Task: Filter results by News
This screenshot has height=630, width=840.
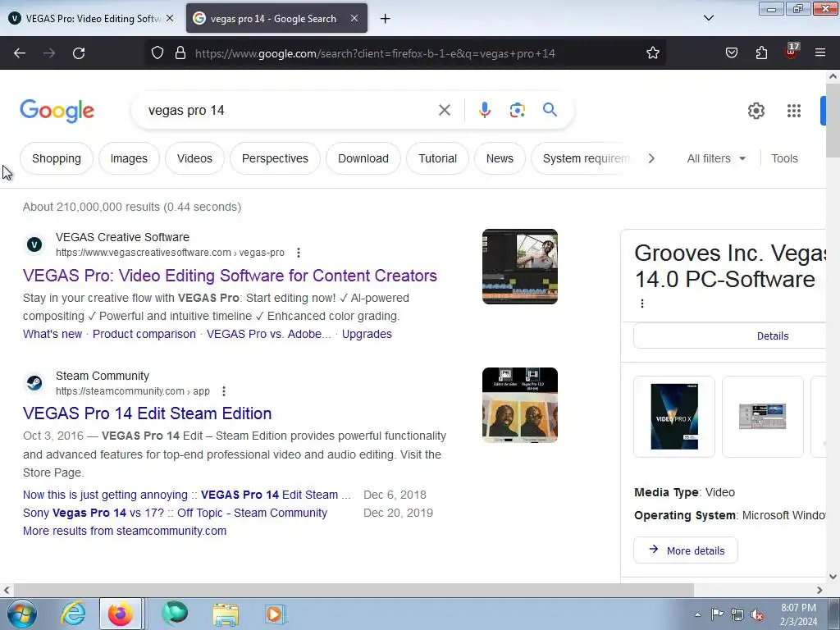Action: pyautogui.click(x=500, y=158)
